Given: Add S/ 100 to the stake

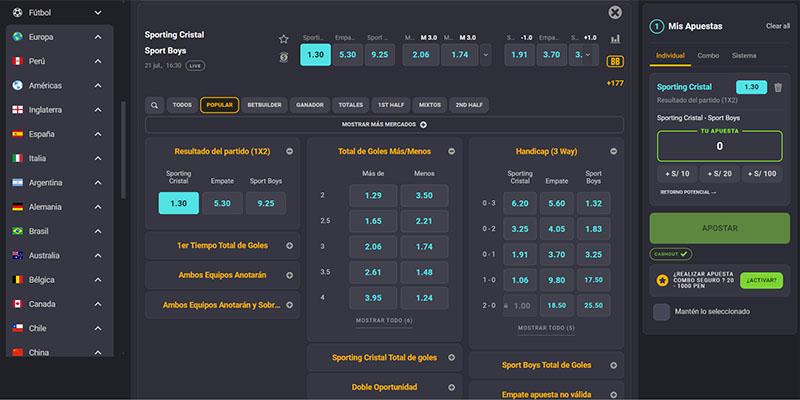Looking at the screenshot, I should 762,174.
